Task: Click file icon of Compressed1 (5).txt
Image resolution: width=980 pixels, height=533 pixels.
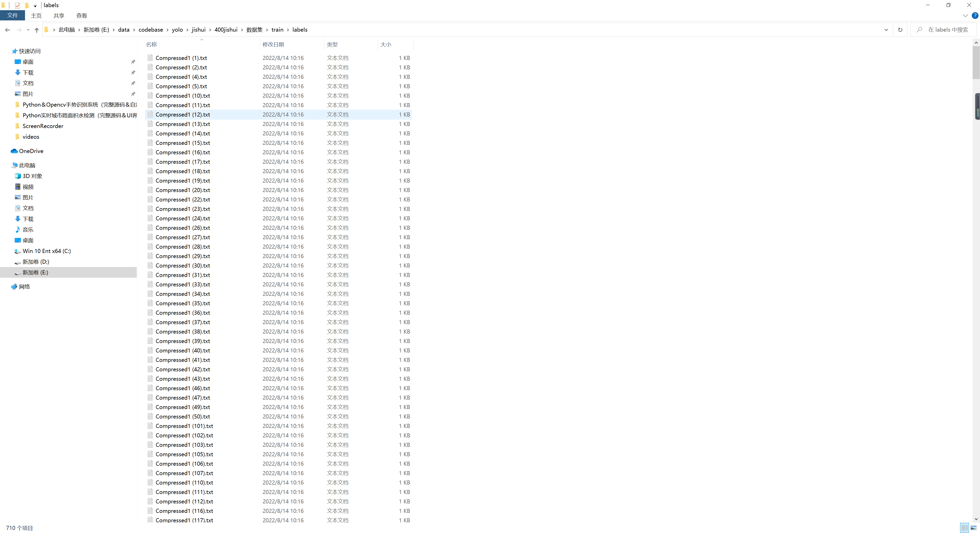Action: [150, 86]
